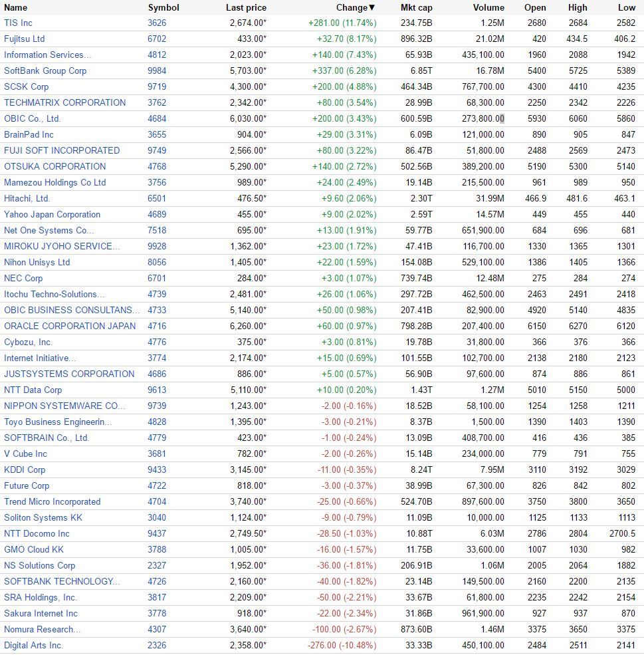Click the Last price column header
This screenshot has height=655, width=644.
(x=246, y=7)
